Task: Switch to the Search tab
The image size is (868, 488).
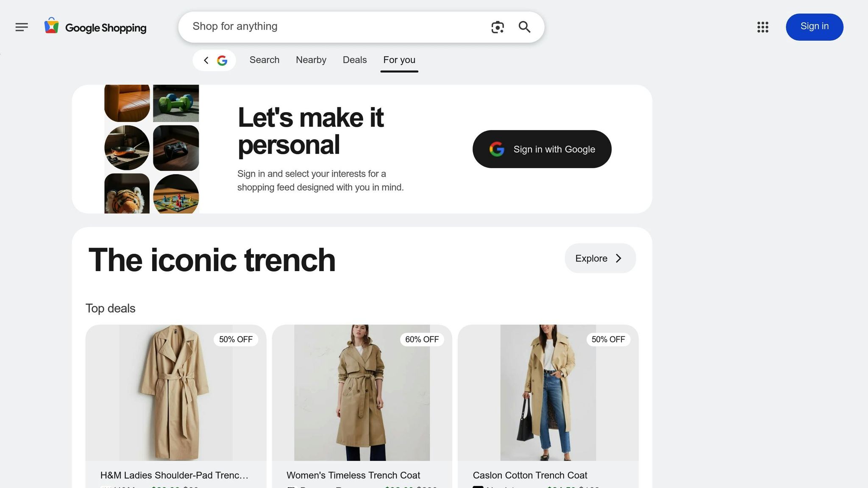Action: tap(264, 60)
